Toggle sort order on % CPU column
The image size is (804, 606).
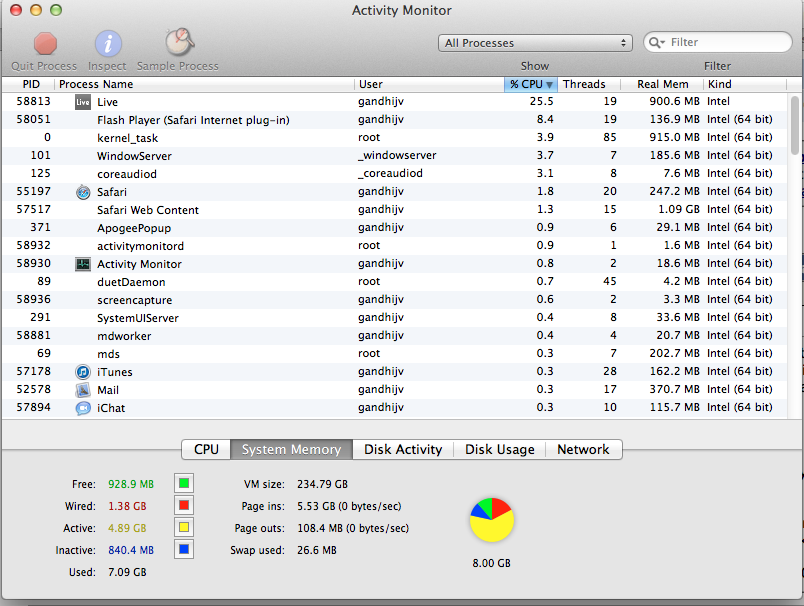[x=531, y=84]
